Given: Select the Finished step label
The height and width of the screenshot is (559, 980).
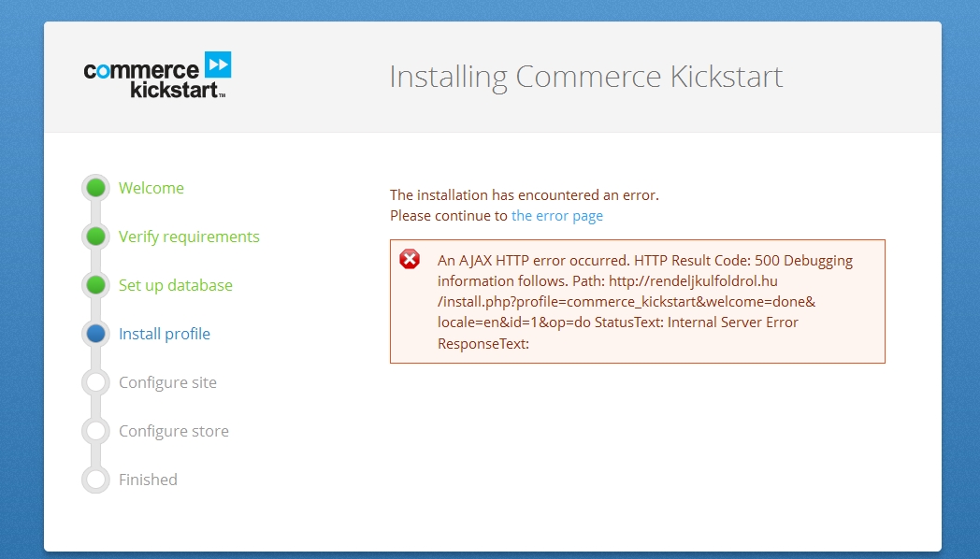Looking at the screenshot, I should (x=148, y=480).
